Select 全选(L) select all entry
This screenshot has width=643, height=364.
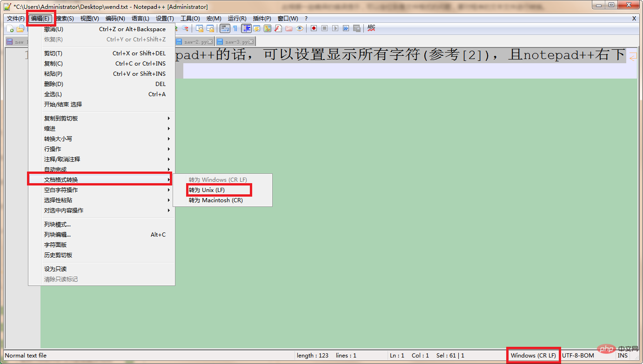(101, 94)
